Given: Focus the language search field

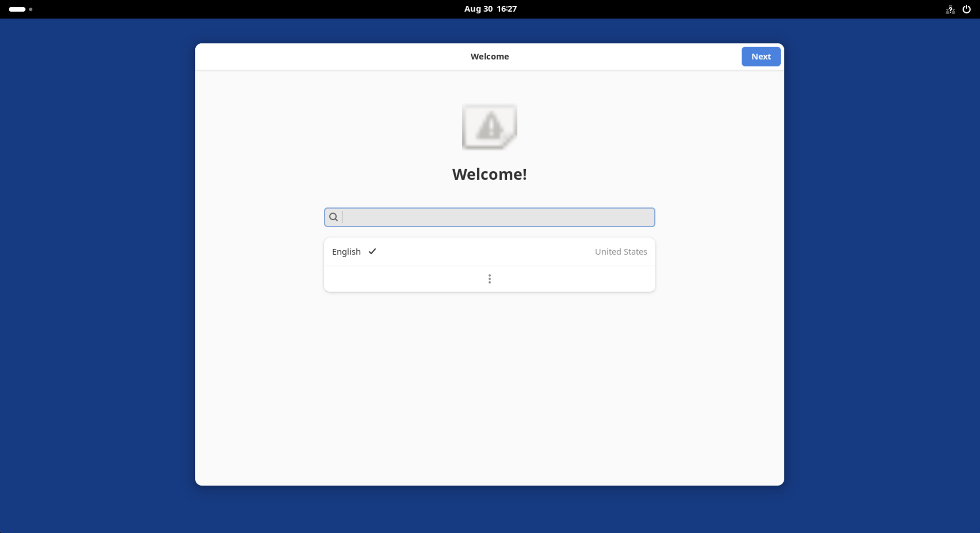Looking at the screenshot, I should 490,217.
